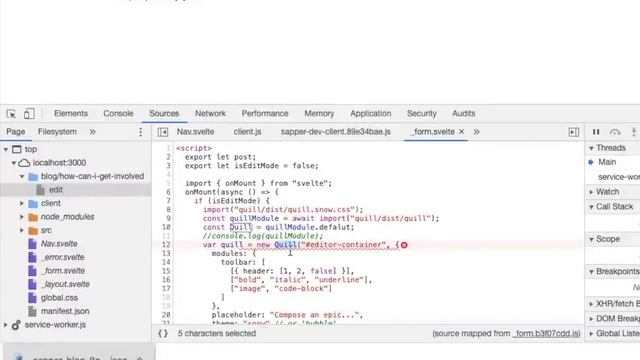
Task: Open the Memory tab
Action: point(319,113)
